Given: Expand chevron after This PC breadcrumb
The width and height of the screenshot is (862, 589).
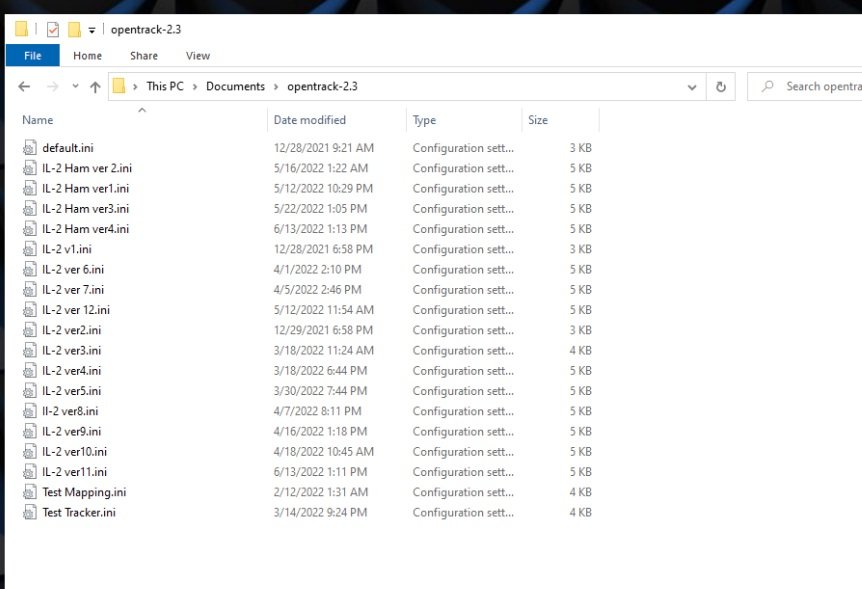Looking at the screenshot, I should click(195, 87).
